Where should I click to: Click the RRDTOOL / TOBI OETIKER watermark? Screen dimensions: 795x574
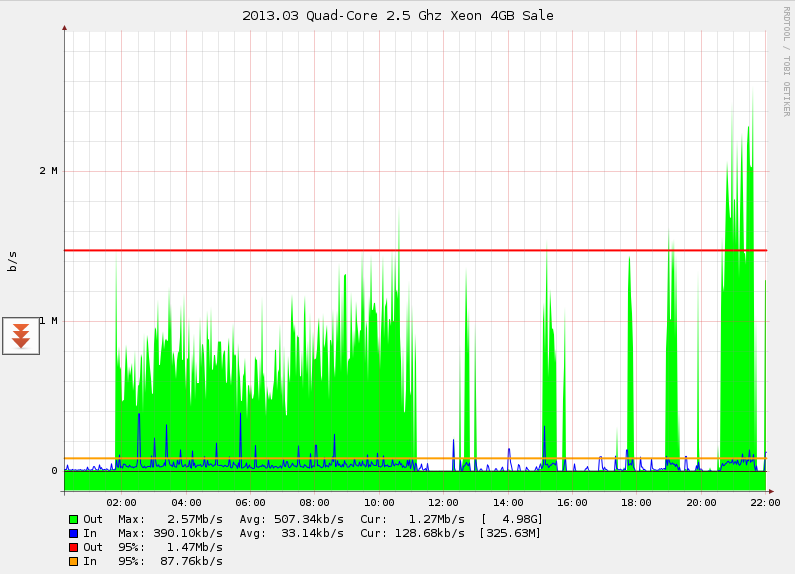click(x=786, y=61)
